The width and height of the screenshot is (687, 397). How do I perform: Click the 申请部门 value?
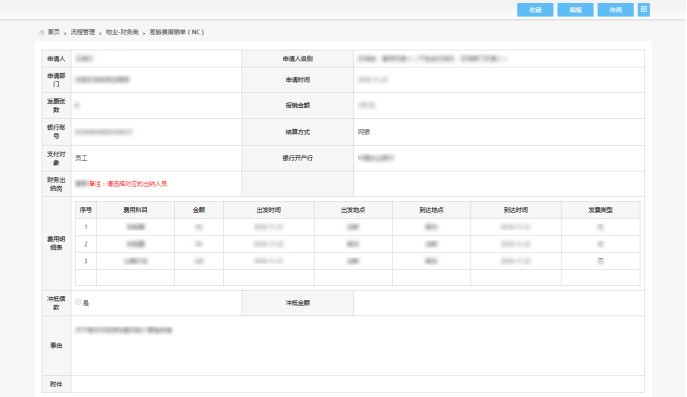coord(103,80)
